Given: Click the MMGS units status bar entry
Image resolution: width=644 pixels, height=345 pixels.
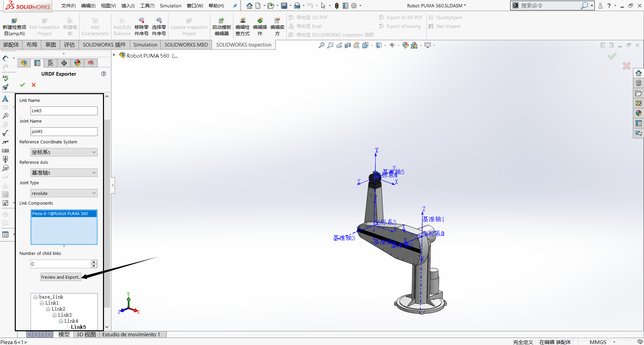Looking at the screenshot, I should click(x=598, y=342).
